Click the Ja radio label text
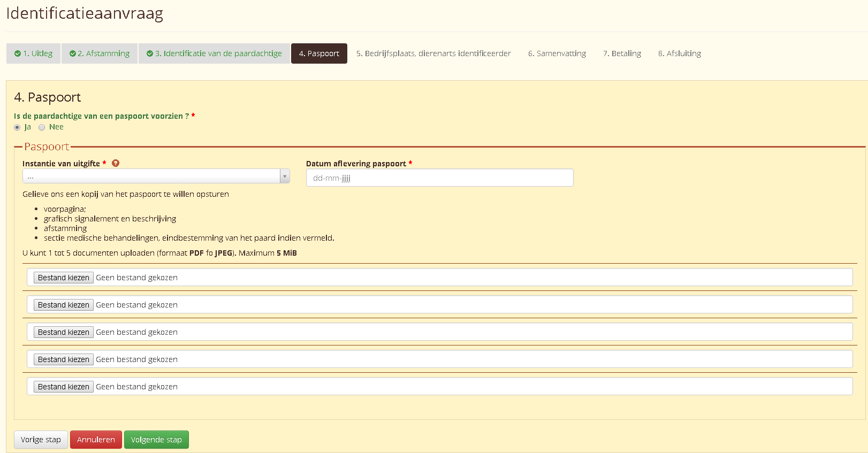The height and width of the screenshot is (453, 868). [28, 127]
